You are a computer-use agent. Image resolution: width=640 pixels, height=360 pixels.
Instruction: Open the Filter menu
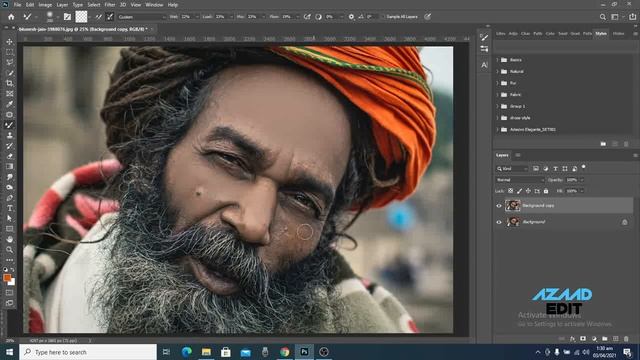coord(110,5)
